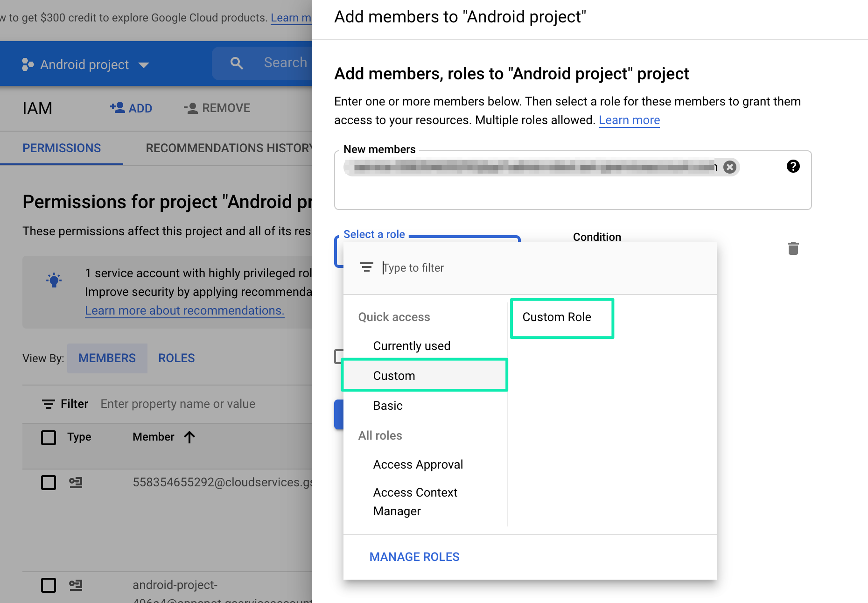Remove the blurred member chip with X

pos(730,167)
